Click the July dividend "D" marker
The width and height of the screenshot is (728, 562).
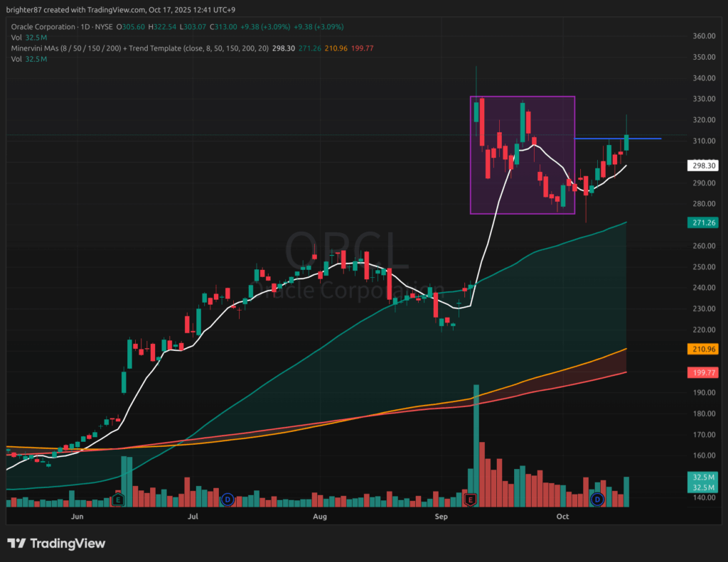click(227, 499)
